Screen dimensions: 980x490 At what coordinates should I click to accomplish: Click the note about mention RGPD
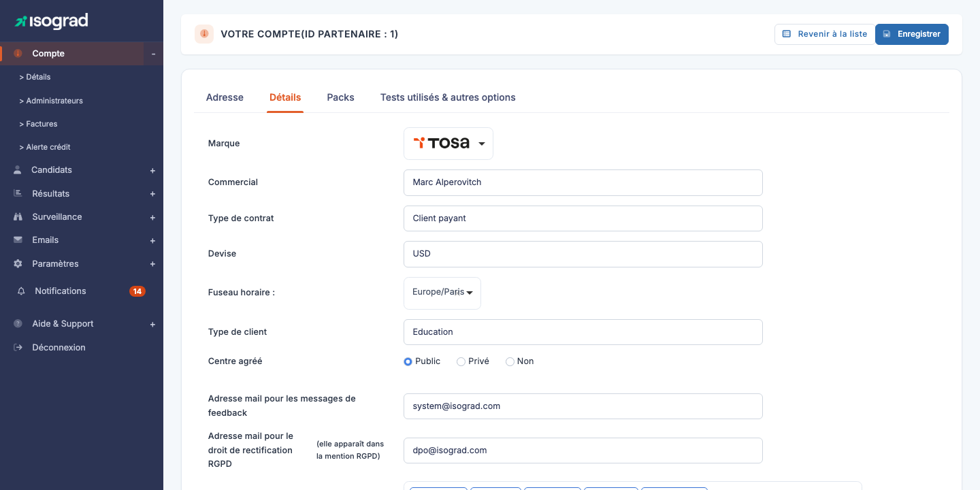click(x=350, y=450)
